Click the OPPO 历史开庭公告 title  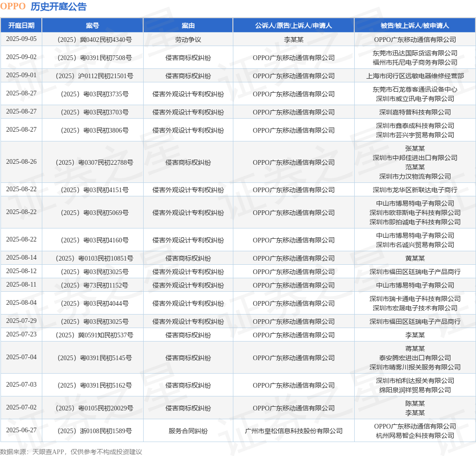[x=43, y=7]
